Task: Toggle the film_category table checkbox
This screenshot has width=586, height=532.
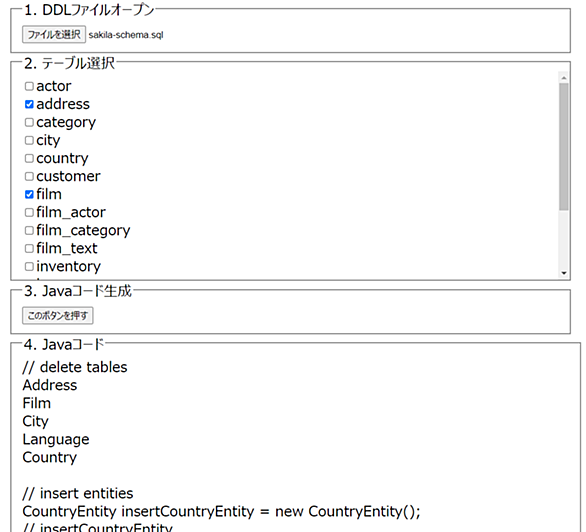Action: pos(29,231)
